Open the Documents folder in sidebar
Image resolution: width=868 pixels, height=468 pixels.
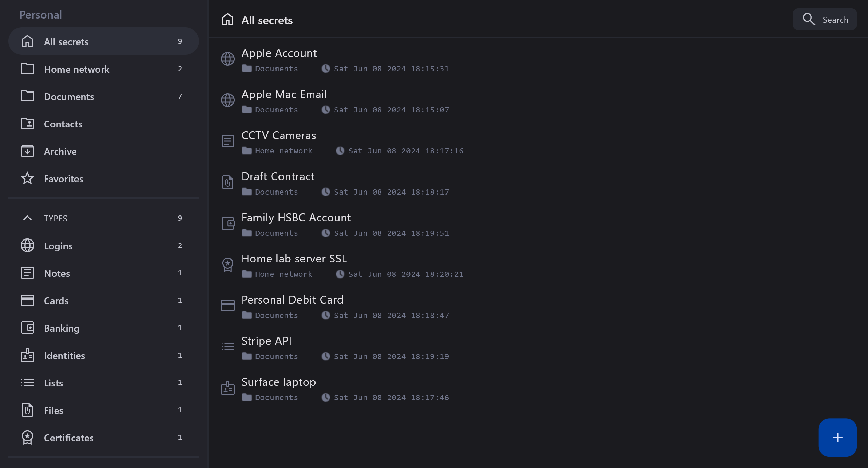point(69,97)
